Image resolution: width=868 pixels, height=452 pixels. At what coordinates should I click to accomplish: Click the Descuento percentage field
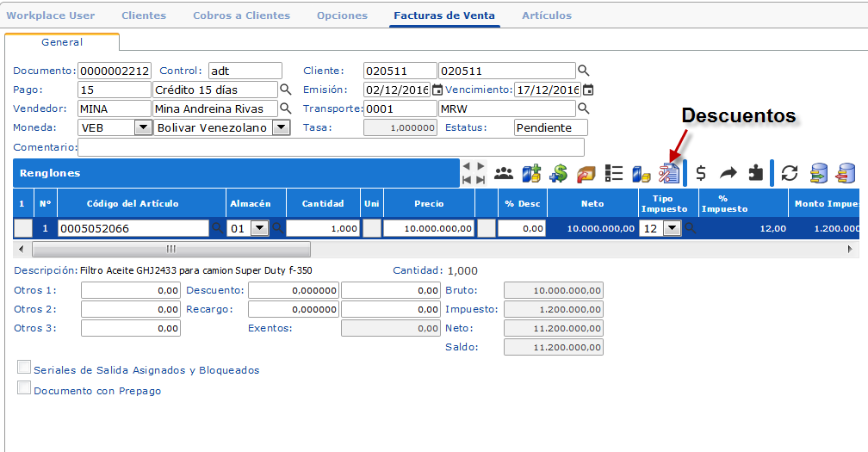294,290
